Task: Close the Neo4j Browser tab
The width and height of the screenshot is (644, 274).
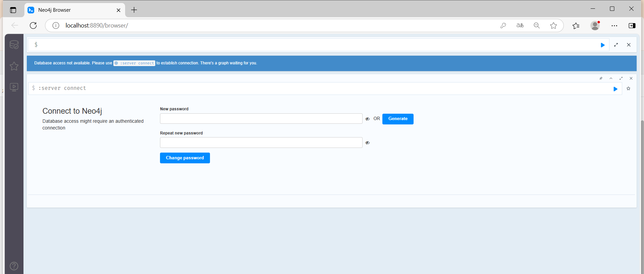Action: (118, 10)
